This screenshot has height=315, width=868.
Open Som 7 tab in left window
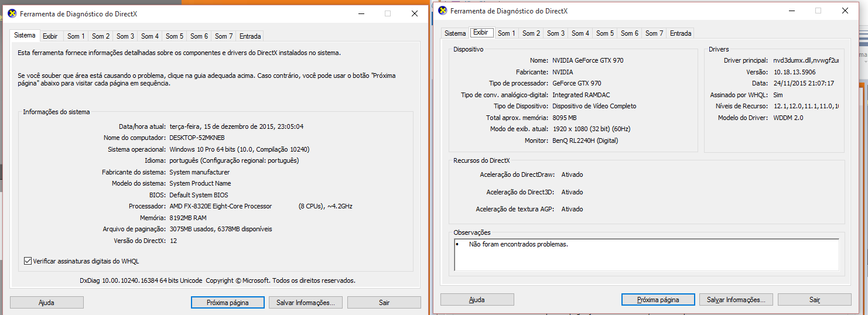pos(224,36)
